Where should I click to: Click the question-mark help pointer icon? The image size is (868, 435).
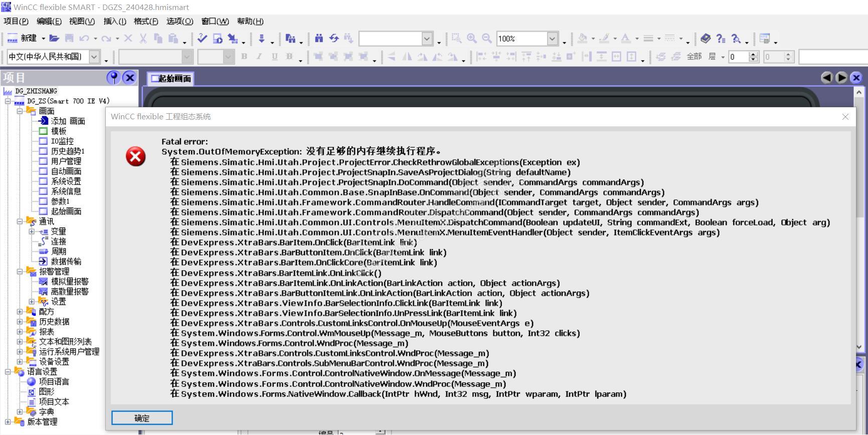pos(721,39)
